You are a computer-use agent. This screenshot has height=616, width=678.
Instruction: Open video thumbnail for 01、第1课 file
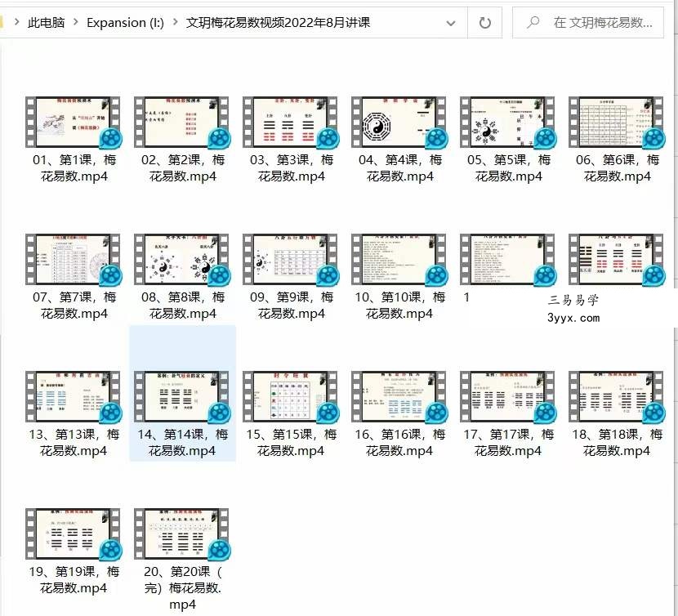coord(73,122)
